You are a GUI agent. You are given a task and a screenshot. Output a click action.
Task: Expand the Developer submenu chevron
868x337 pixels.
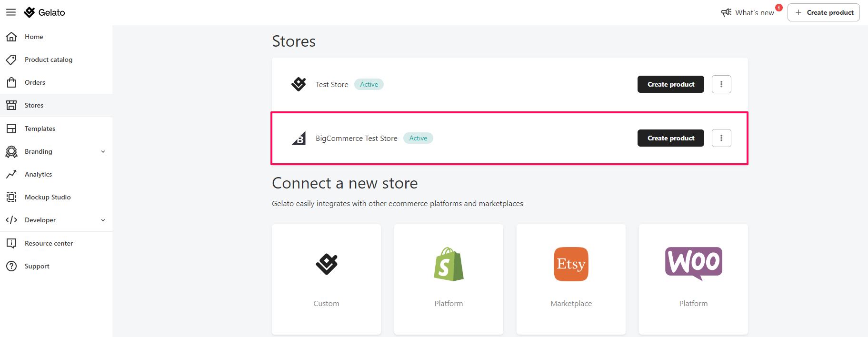(103, 220)
